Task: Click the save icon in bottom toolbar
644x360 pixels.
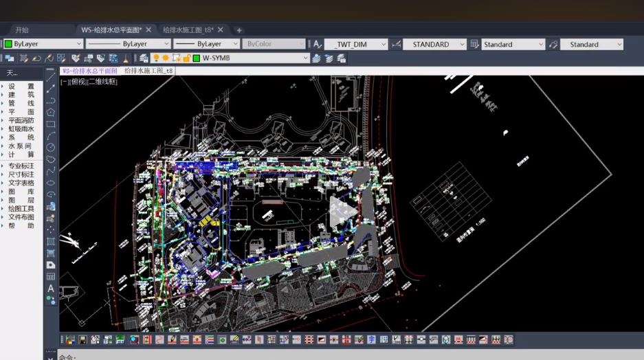Action: pyautogui.click(x=82, y=340)
